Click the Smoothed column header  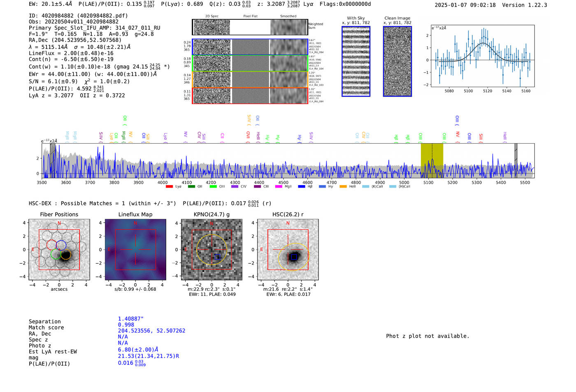point(288,16)
